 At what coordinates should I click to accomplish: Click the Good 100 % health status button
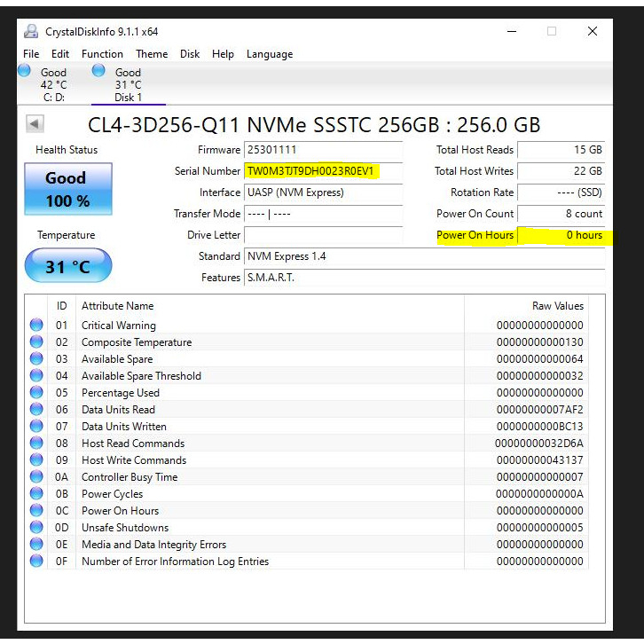click(x=68, y=189)
